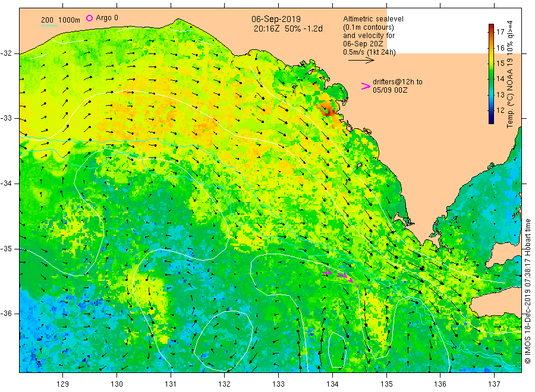Click the 0.5m/s velocity scale arrow
Screen dimensions: 535x392
[361, 61]
